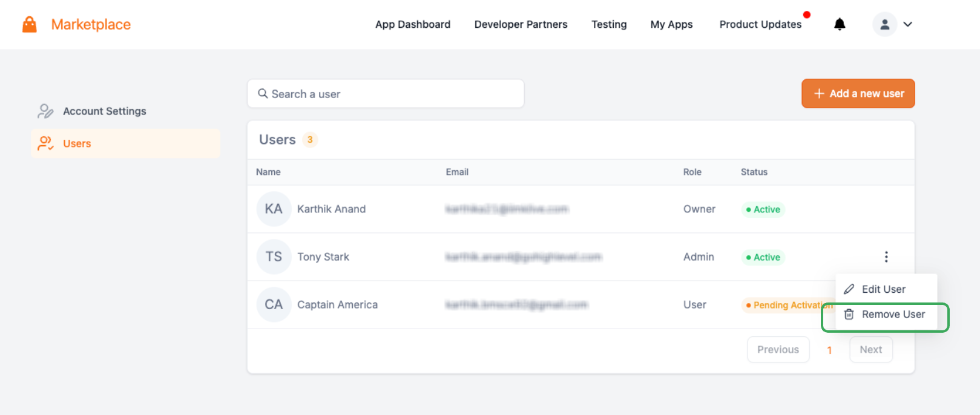Click the KA avatar for Karthik Anand

(x=274, y=209)
